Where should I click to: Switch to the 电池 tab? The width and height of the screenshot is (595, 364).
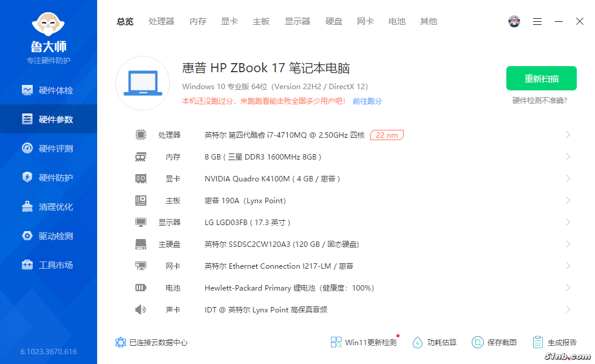397,22
